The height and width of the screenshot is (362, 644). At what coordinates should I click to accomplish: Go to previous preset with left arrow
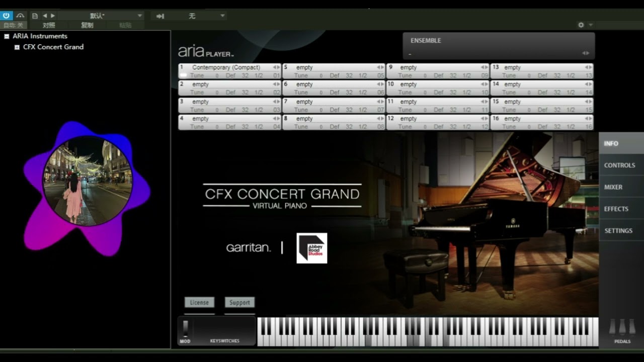coord(45,16)
